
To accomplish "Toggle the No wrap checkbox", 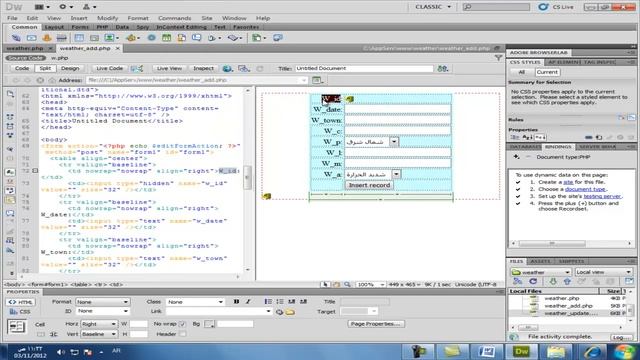I will pyautogui.click(x=182, y=324).
